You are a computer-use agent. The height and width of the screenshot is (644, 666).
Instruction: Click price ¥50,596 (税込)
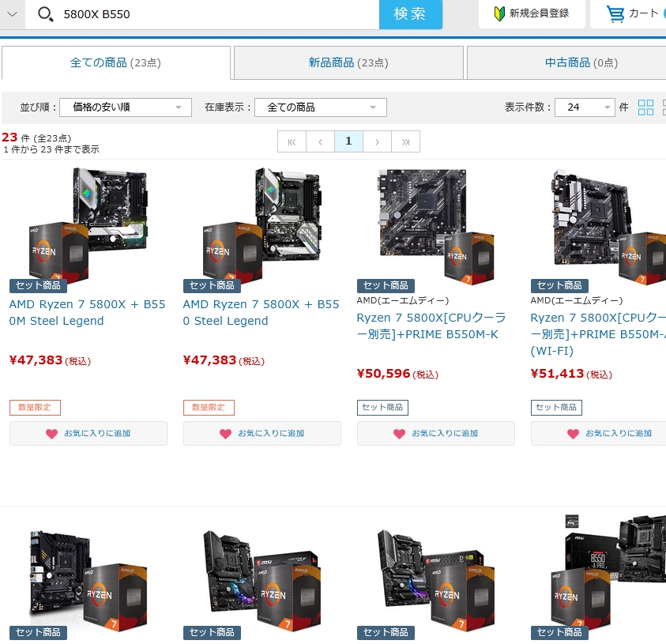(x=397, y=374)
